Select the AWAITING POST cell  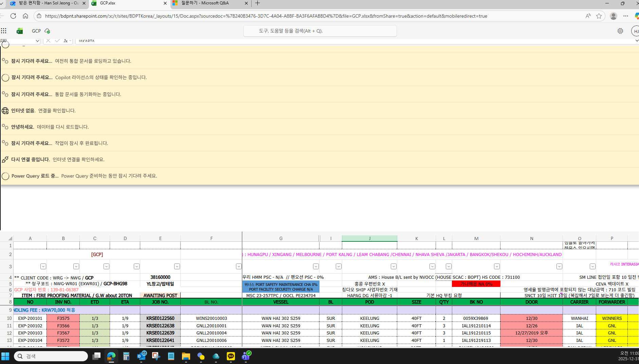tap(160, 295)
